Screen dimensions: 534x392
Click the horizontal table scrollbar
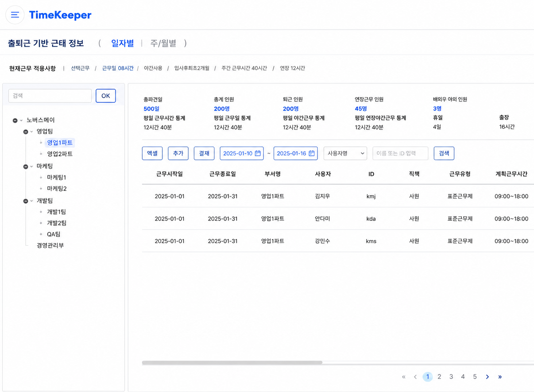[232, 362]
